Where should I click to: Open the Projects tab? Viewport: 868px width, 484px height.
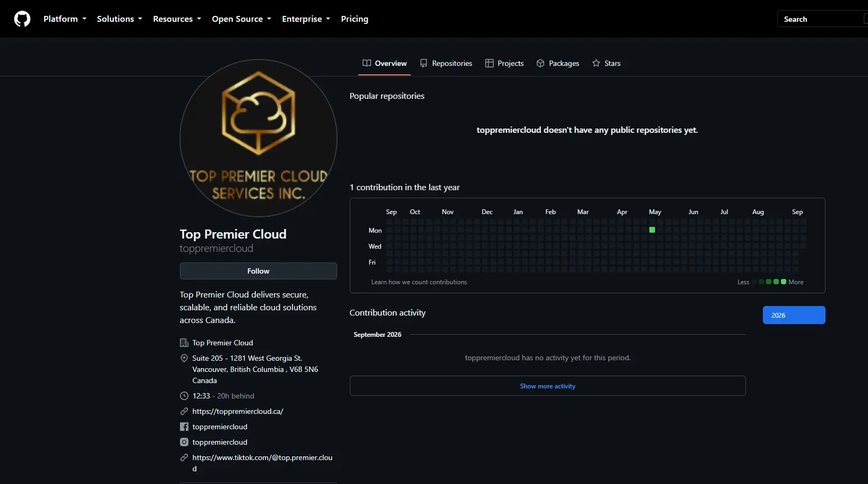click(504, 63)
